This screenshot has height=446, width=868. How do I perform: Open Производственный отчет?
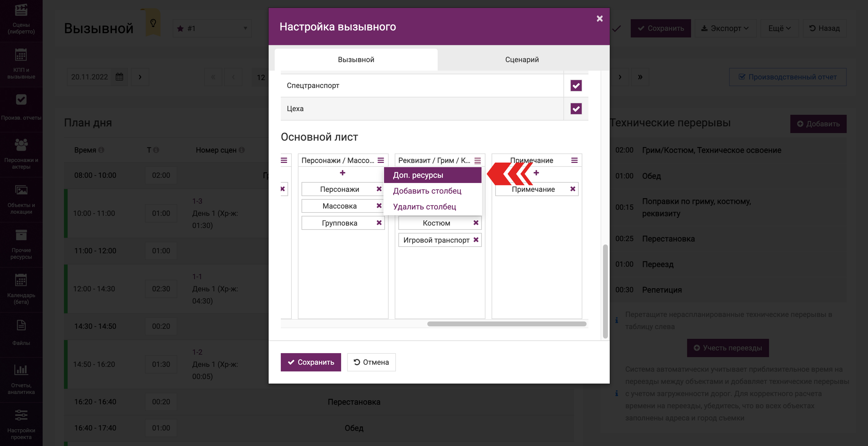pyautogui.click(x=788, y=77)
